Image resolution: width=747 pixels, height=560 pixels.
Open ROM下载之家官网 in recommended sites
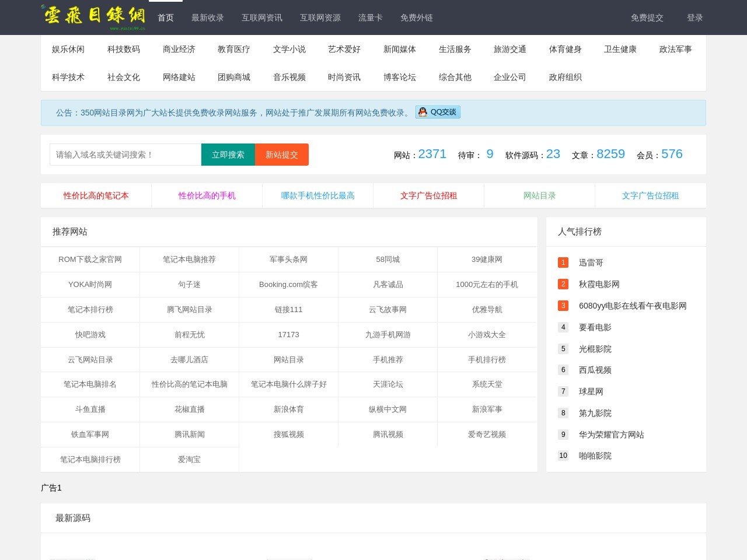pos(90,260)
